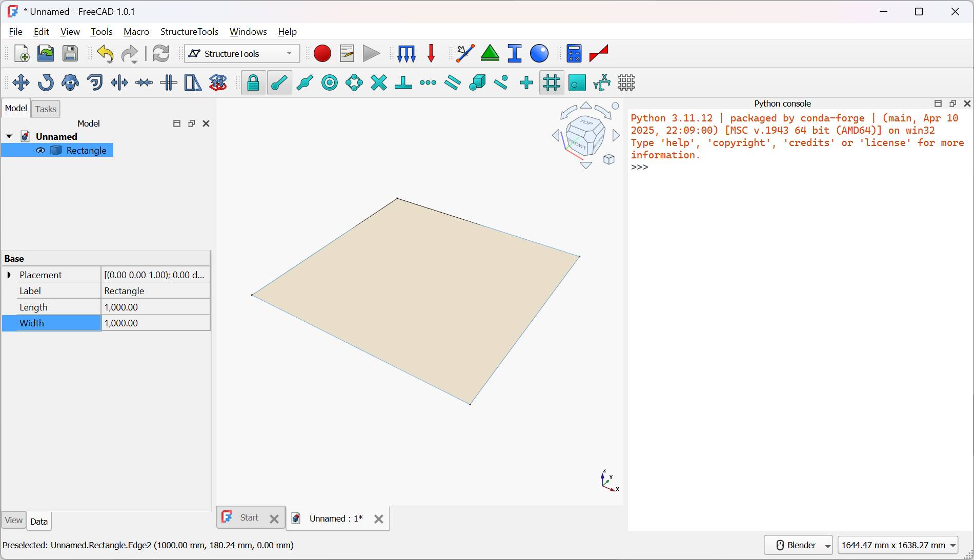Click the Draft Move tool
The width and height of the screenshot is (974, 560).
pos(21,82)
